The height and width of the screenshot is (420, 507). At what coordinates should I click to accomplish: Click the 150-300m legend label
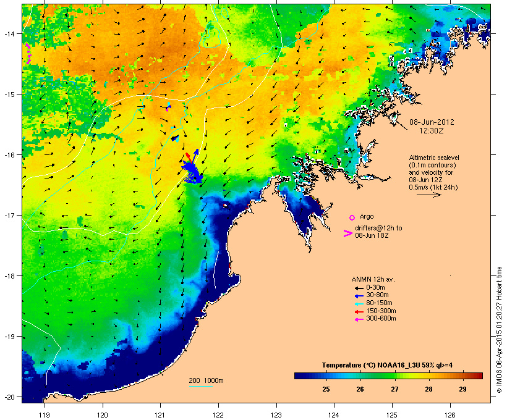pyautogui.click(x=381, y=311)
